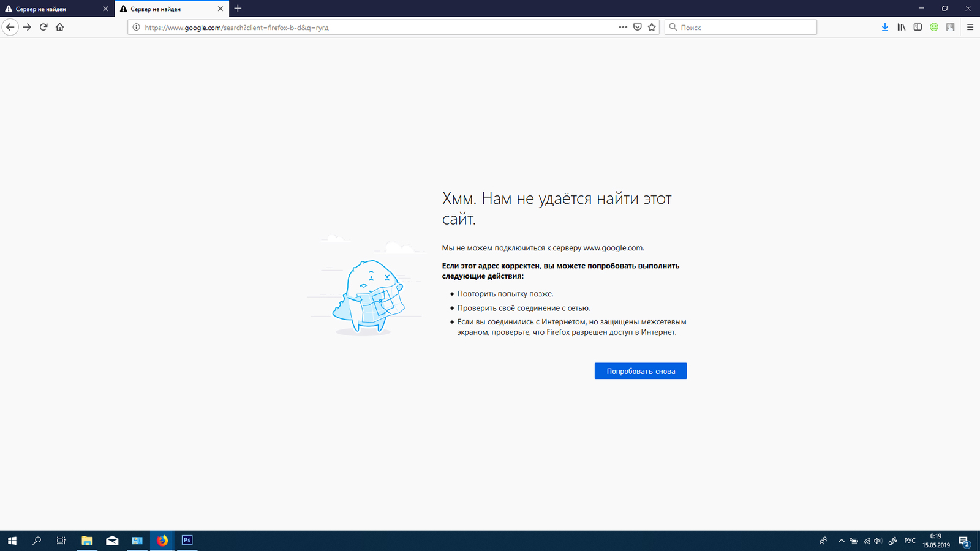The image size is (980, 551).
Task: Open page actions three-dots menu in address bar
Action: (623, 27)
